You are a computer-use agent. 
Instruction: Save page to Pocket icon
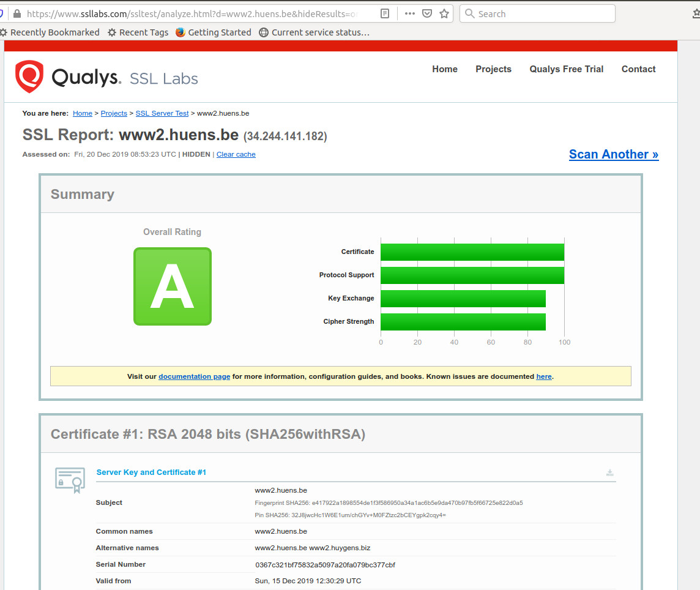427,13
